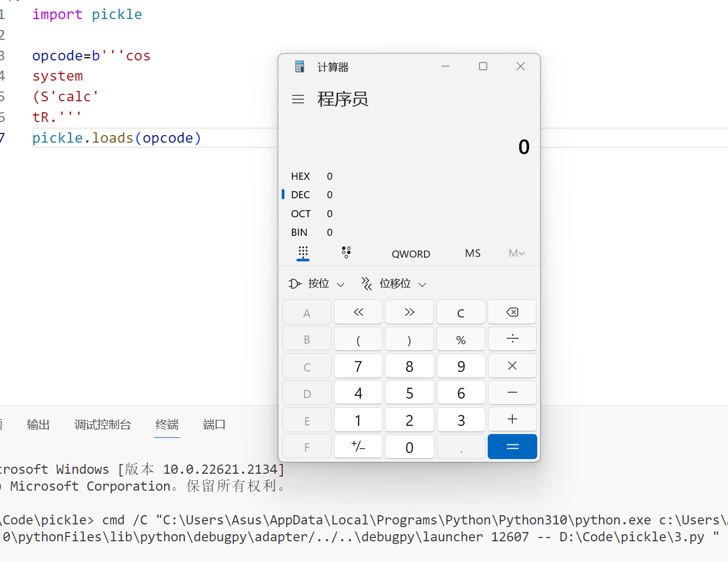Click digit 6 on Calculator keypad
Screen dimensions: 728x562
click(461, 393)
